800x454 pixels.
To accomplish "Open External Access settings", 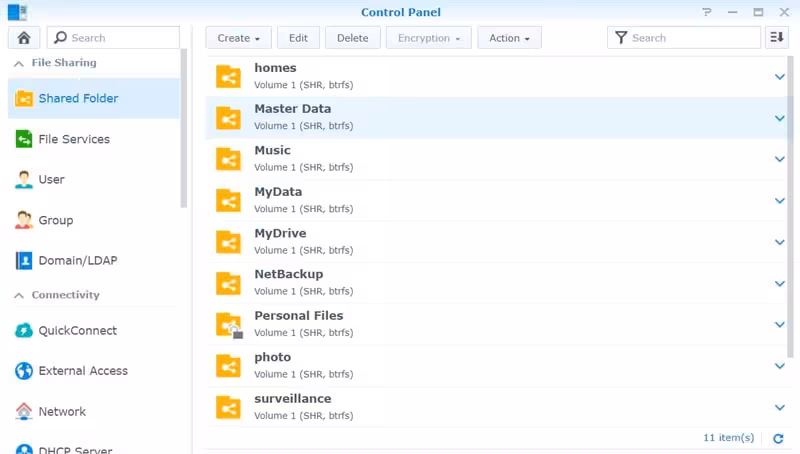I will pos(83,371).
